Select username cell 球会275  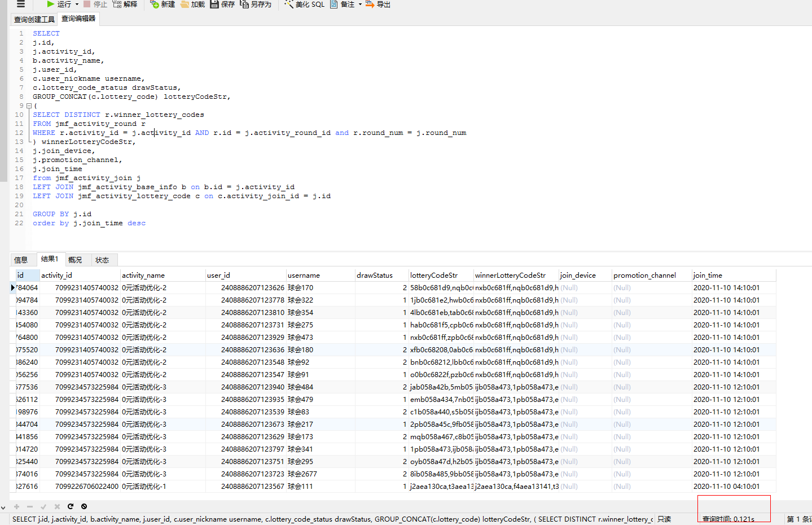tap(321, 325)
